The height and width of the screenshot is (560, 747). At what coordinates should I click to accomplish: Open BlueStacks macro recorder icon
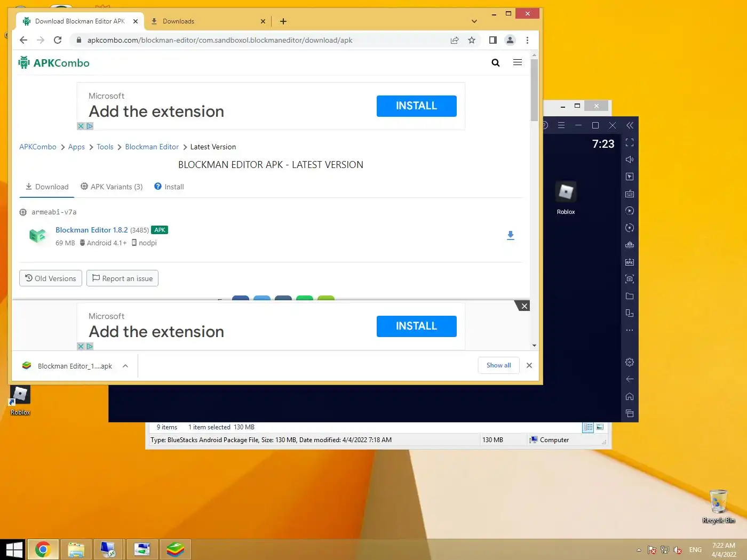pos(630,211)
